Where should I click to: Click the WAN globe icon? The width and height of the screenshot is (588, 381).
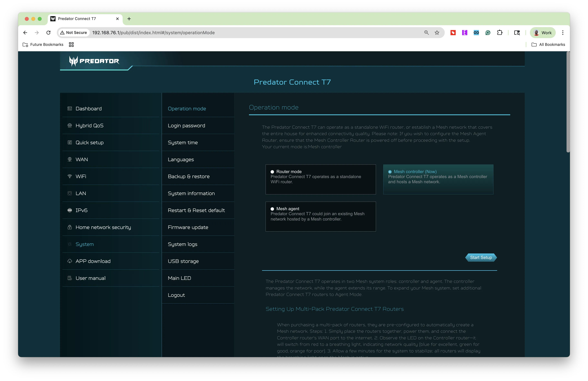click(x=70, y=160)
